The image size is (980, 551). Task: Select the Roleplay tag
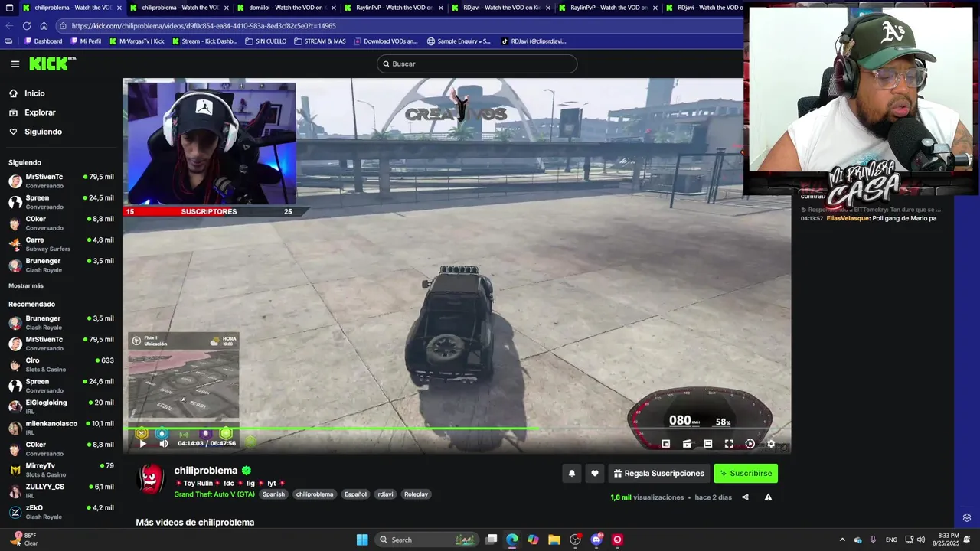416,494
